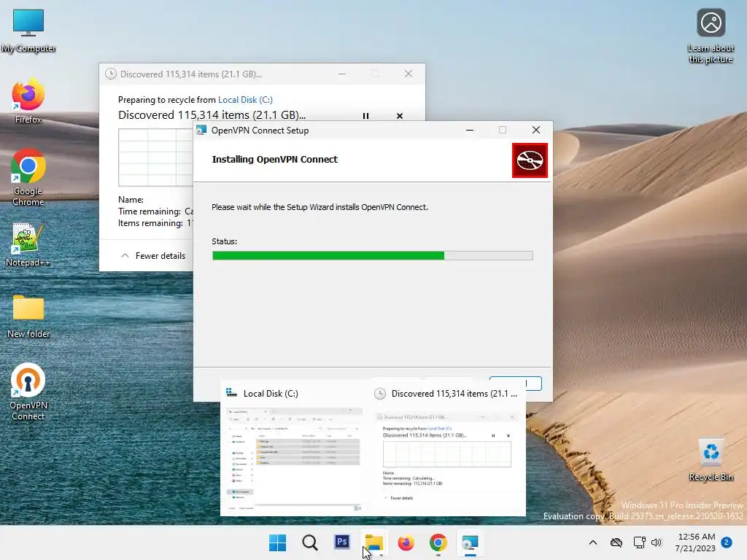This screenshot has height=560, width=747.
Task: Minimize the Discovered items dialog
Action: [342, 74]
